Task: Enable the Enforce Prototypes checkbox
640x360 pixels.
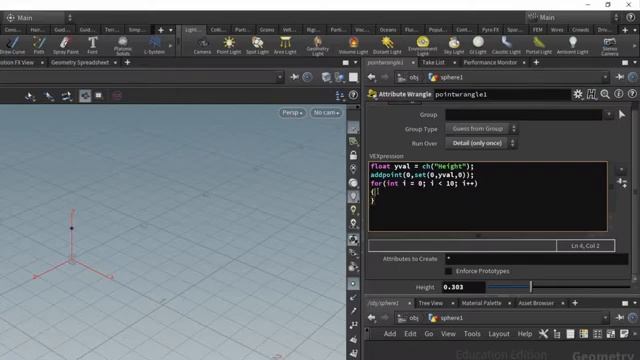Action: pos(449,271)
